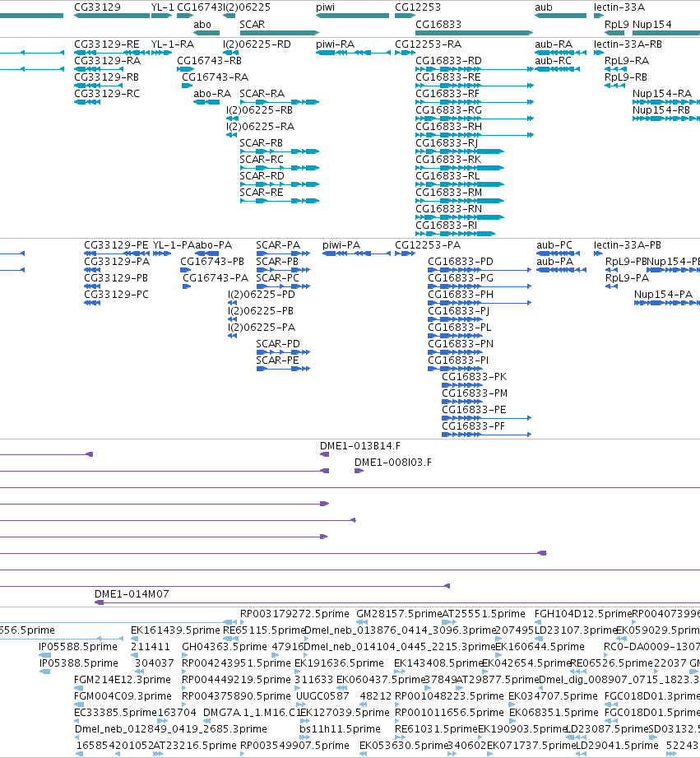Open EST EC33385.5prime
The height and width of the screenshot is (758, 700).
[115, 712]
